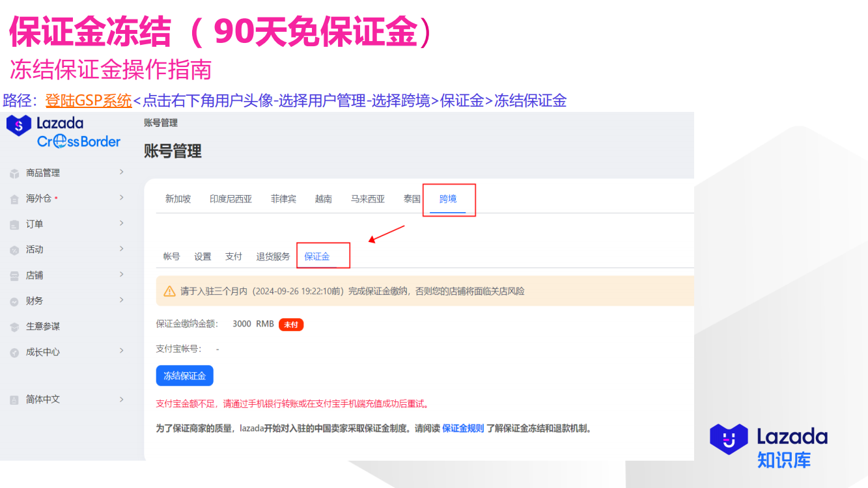The image size is (868, 488).
Task: Expand the 订单 menu chevron
Action: [x=121, y=223]
